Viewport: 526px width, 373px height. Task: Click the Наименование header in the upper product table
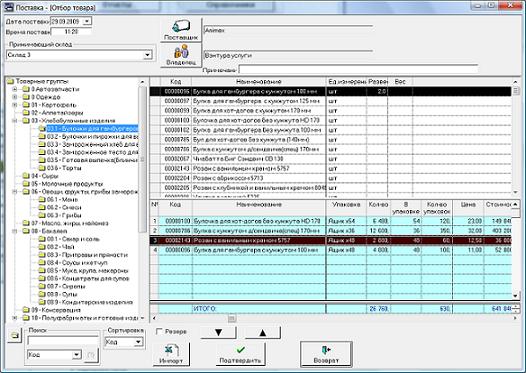click(259, 82)
